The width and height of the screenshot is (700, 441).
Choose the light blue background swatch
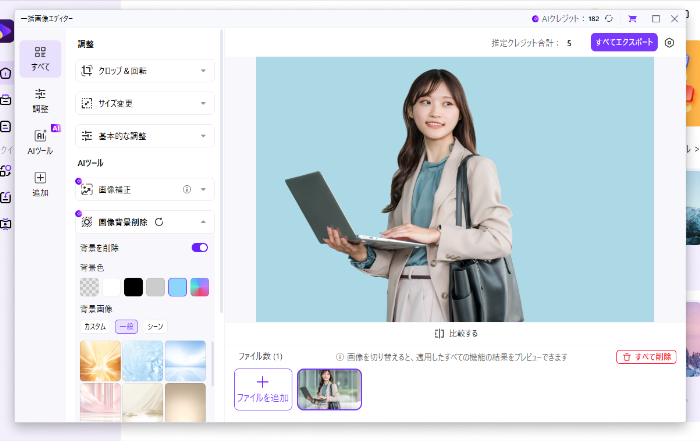click(177, 287)
